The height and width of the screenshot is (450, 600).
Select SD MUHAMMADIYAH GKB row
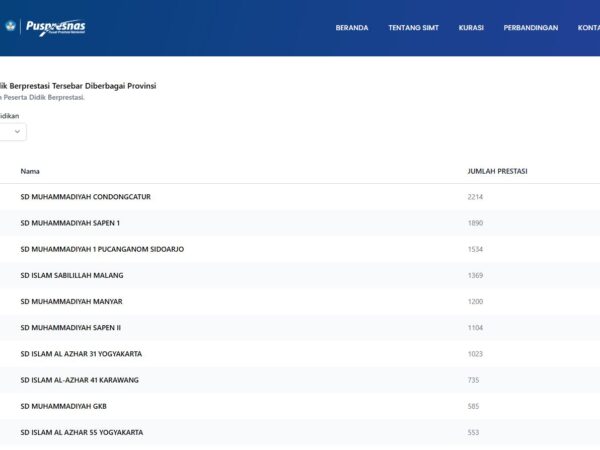point(300,406)
